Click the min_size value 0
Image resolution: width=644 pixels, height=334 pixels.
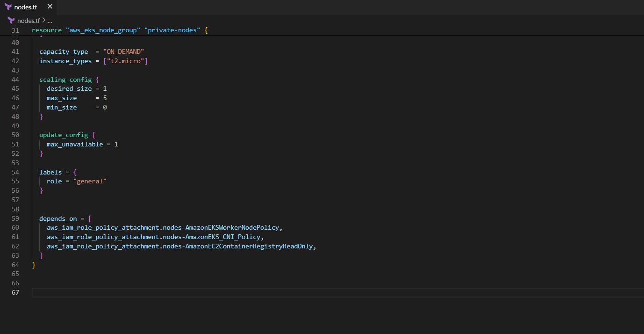point(105,107)
